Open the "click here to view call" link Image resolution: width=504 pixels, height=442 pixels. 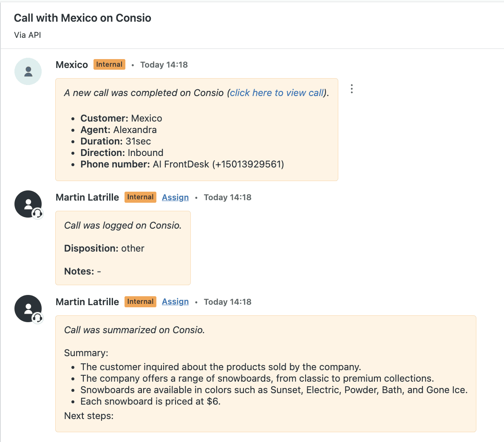pyautogui.click(x=277, y=93)
